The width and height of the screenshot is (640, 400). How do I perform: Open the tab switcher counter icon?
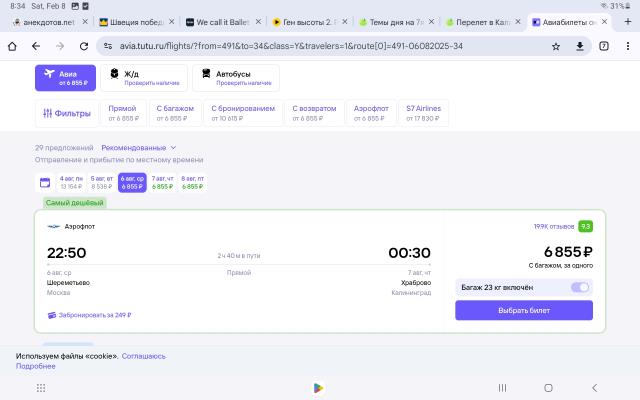click(x=603, y=46)
